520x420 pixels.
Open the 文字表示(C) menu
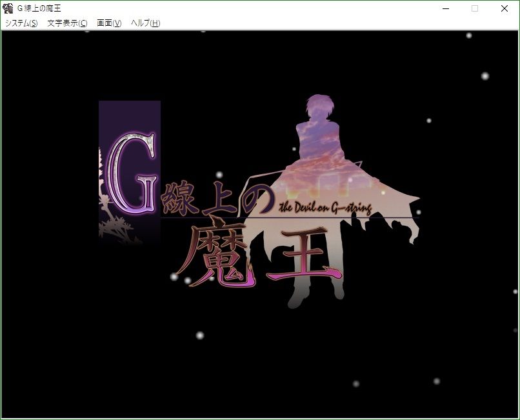pyautogui.click(x=67, y=23)
